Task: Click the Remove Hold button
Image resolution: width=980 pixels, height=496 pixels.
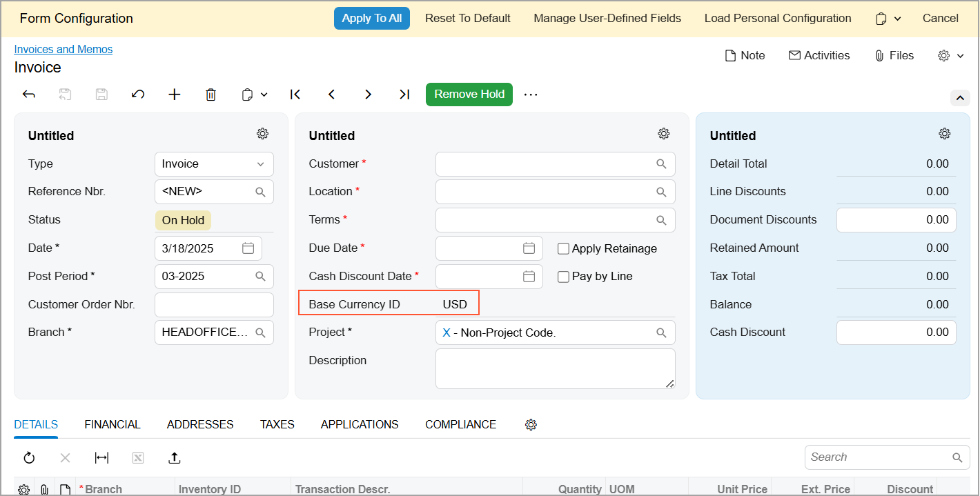Action: click(x=469, y=95)
